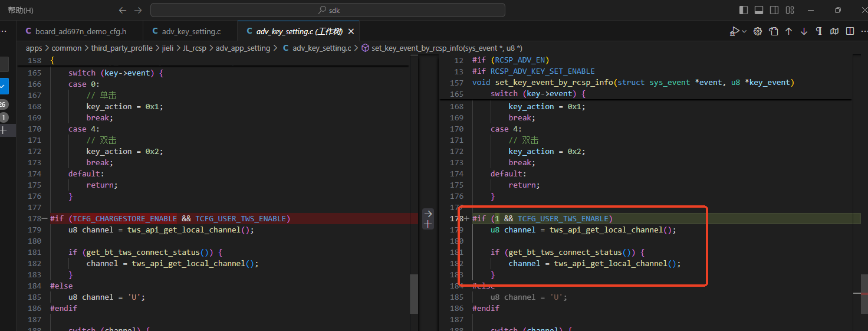Click the plus icon in the left sidebar
The image size is (868, 331).
tap(3, 130)
